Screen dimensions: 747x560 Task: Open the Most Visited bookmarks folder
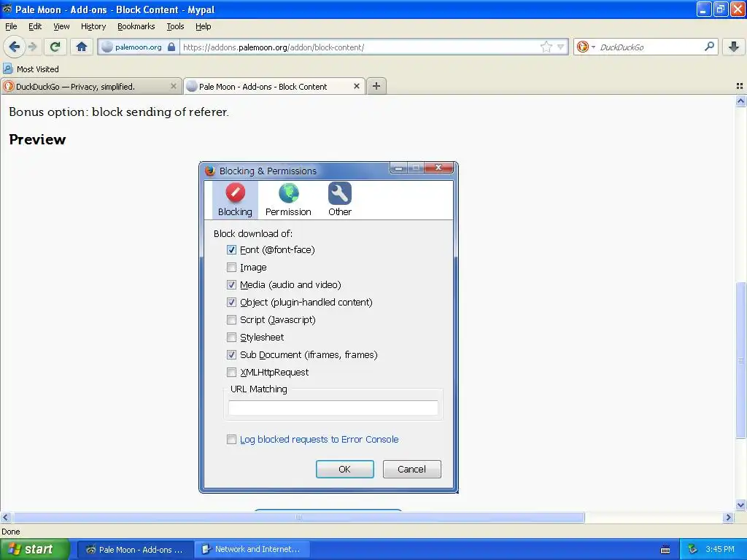point(31,69)
